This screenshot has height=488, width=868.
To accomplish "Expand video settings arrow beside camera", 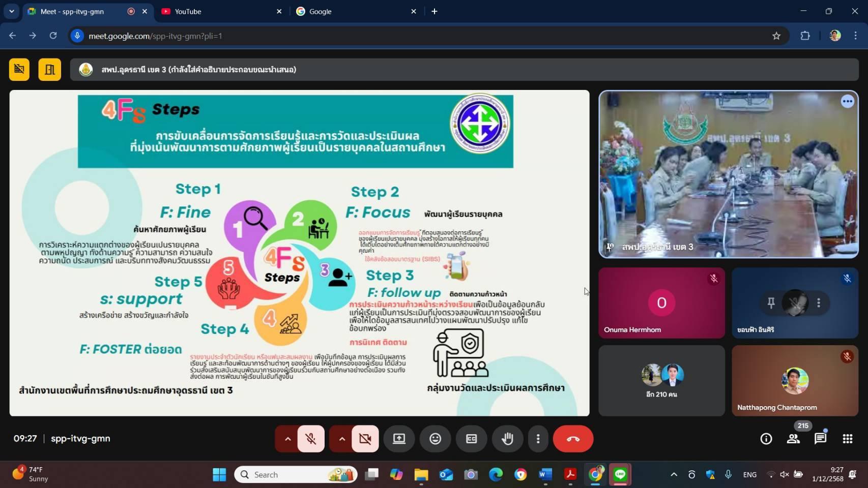I will pos(342,439).
